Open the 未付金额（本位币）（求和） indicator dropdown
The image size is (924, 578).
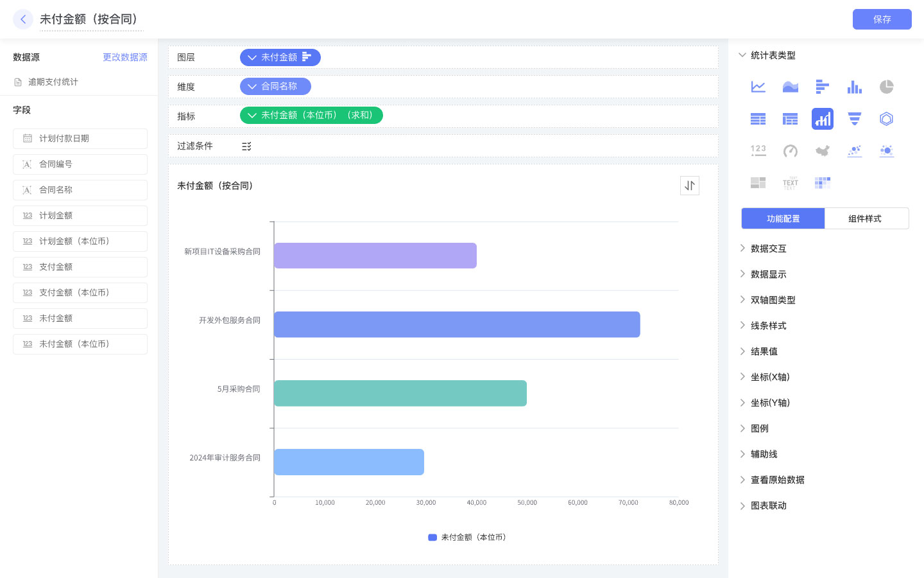pos(252,116)
